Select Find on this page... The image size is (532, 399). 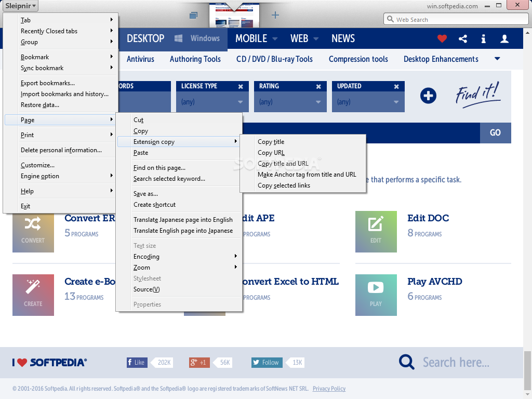point(180,168)
